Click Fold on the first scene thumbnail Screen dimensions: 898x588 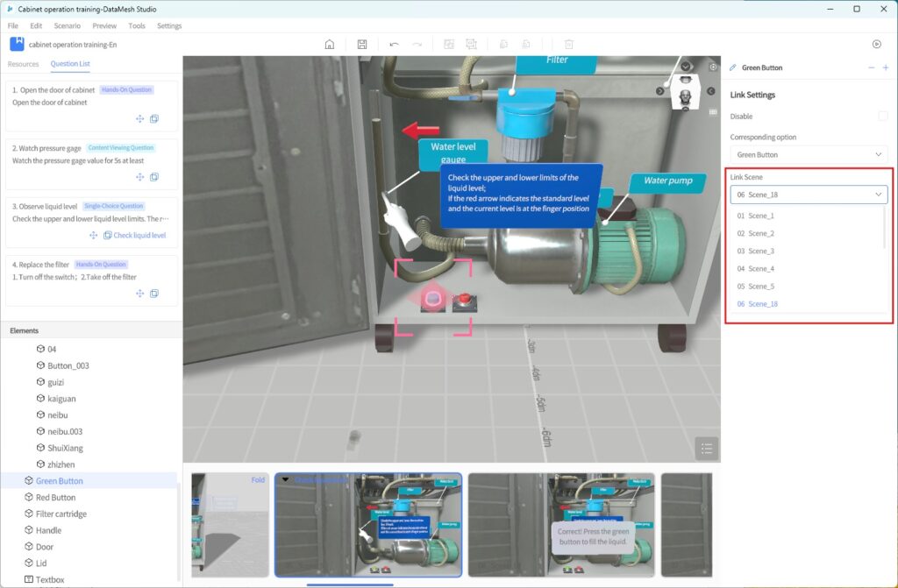(x=258, y=480)
